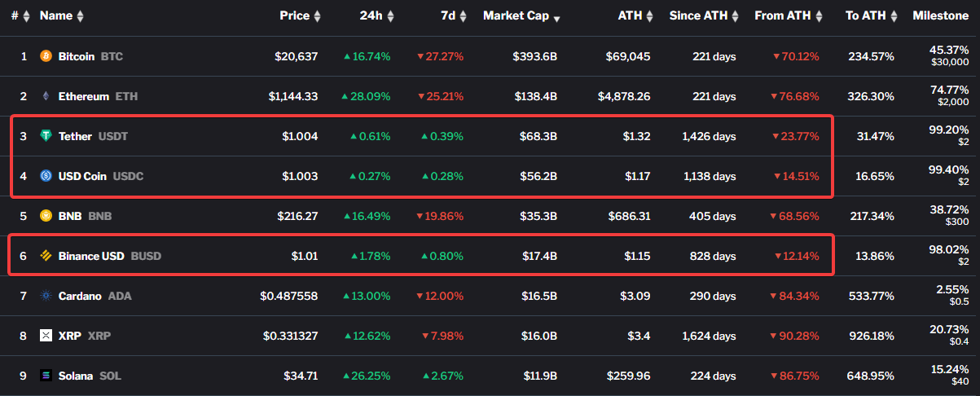Image resolution: width=980 pixels, height=396 pixels.
Task: Click BNB price $216.27
Action: 297,216
